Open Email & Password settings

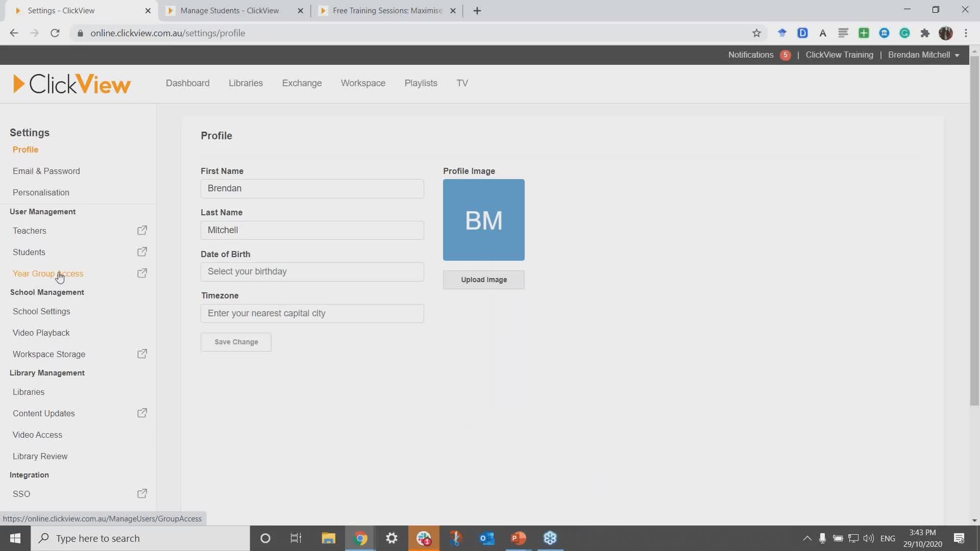point(46,171)
